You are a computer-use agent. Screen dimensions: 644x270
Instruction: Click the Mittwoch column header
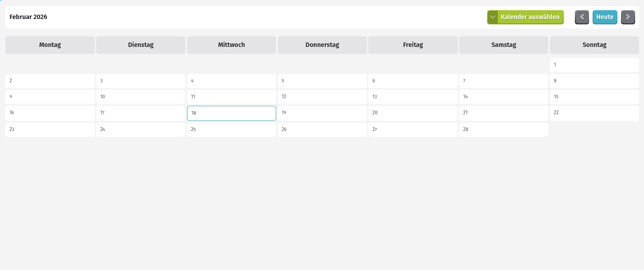pos(231,45)
